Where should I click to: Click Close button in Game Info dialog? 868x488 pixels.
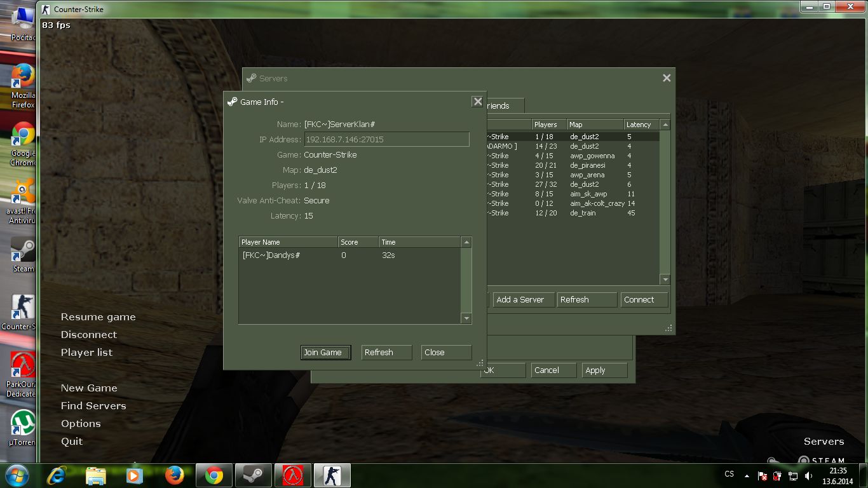tap(446, 352)
